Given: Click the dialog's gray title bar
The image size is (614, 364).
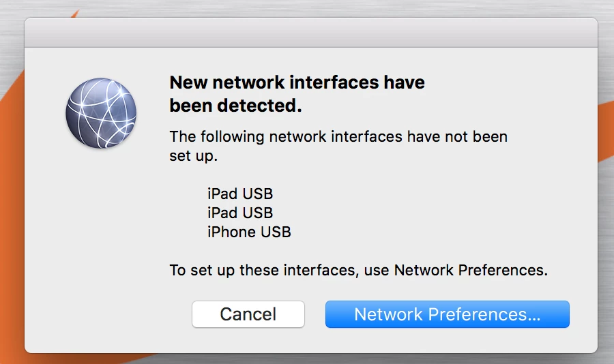Looking at the screenshot, I should click(311, 33).
